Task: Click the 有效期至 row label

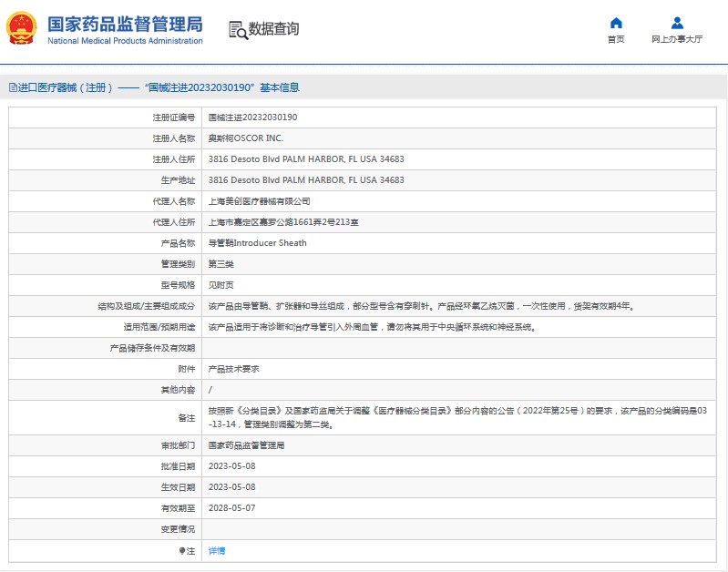Action: click(178, 508)
